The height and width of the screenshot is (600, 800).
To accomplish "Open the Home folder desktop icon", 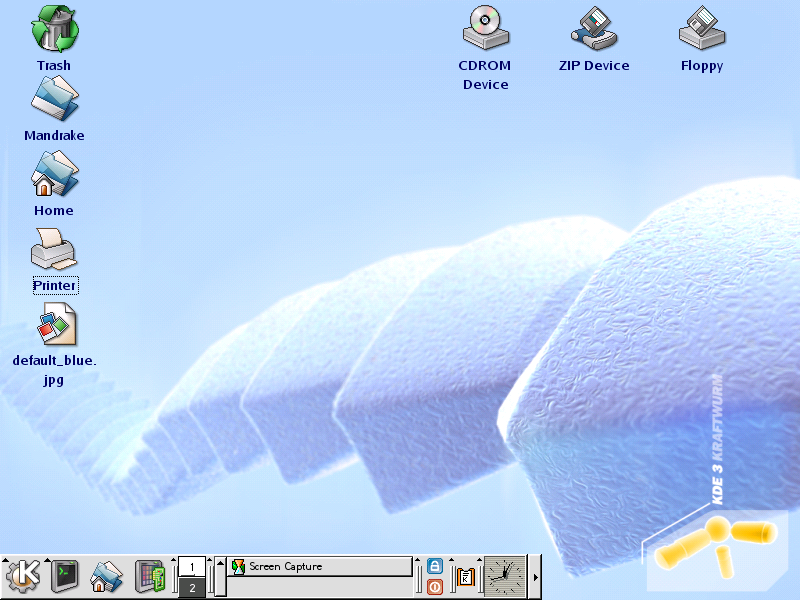I will [54, 173].
